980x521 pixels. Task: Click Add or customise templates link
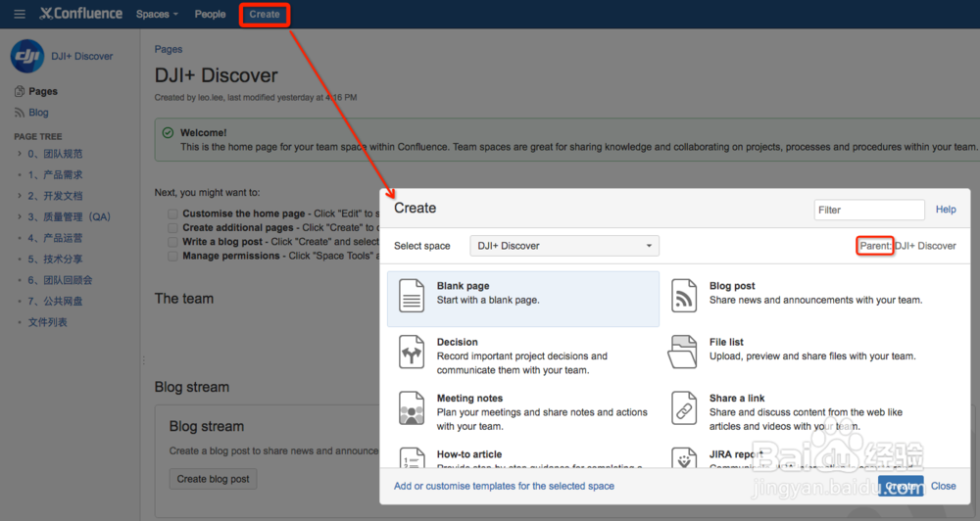[x=504, y=486]
